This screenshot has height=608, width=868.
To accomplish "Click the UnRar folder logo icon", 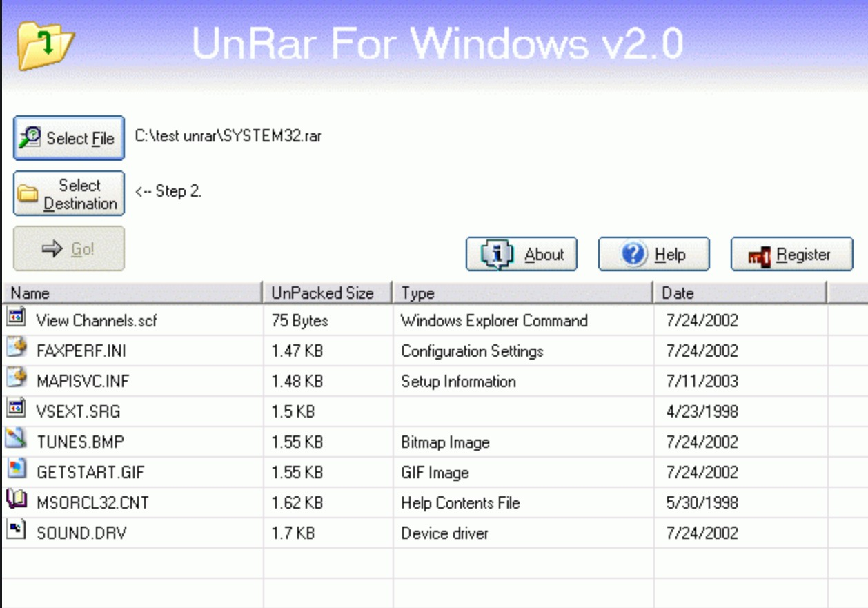I will click(46, 46).
